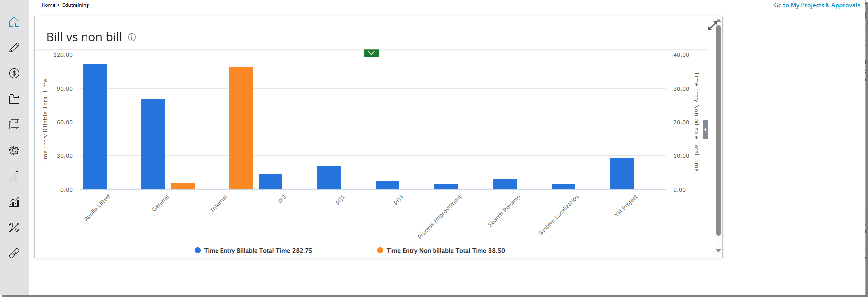Click Go to My Projects & Approvals link
868x297 pixels.
tap(817, 5)
